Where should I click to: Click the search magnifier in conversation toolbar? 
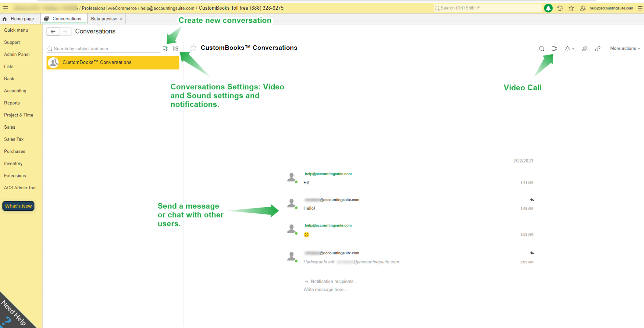tap(542, 49)
